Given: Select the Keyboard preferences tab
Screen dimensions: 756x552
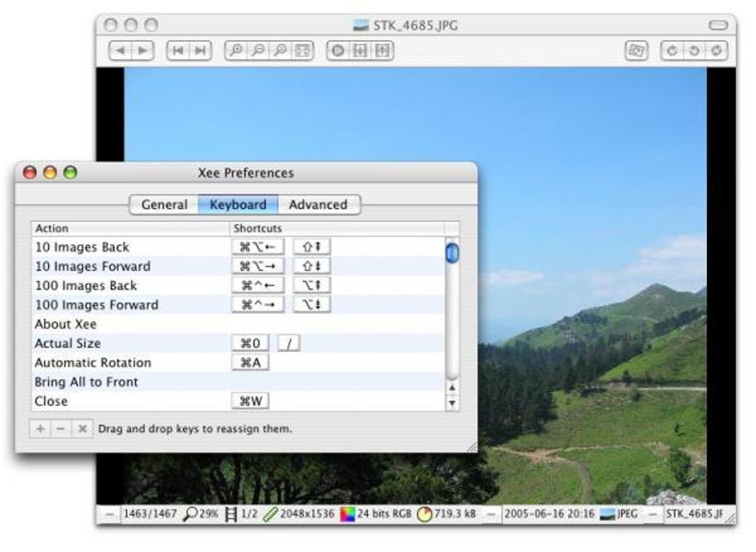Looking at the screenshot, I should 238,204.
